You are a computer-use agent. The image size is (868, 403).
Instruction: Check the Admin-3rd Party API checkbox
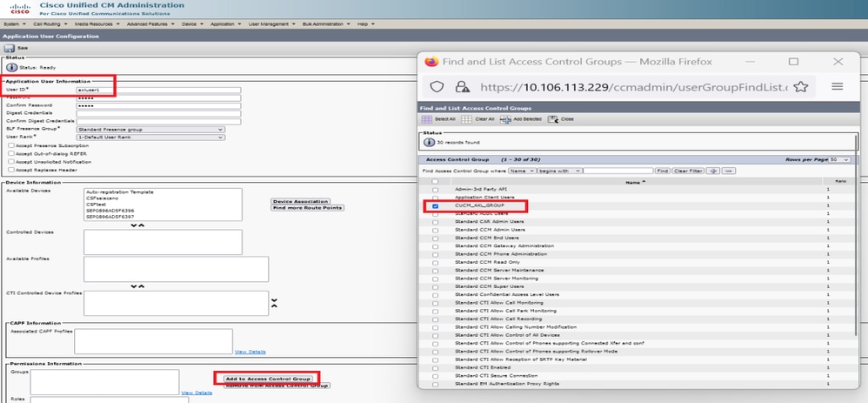(435, 190)
